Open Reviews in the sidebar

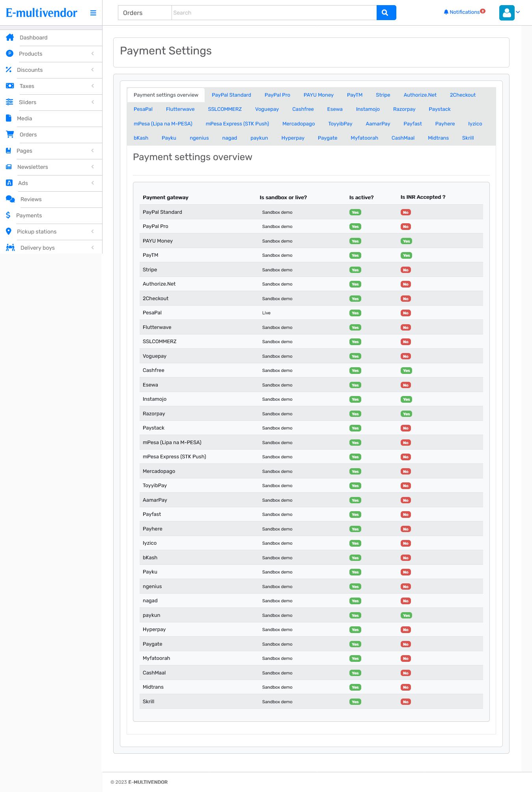[x=31, y=199]
